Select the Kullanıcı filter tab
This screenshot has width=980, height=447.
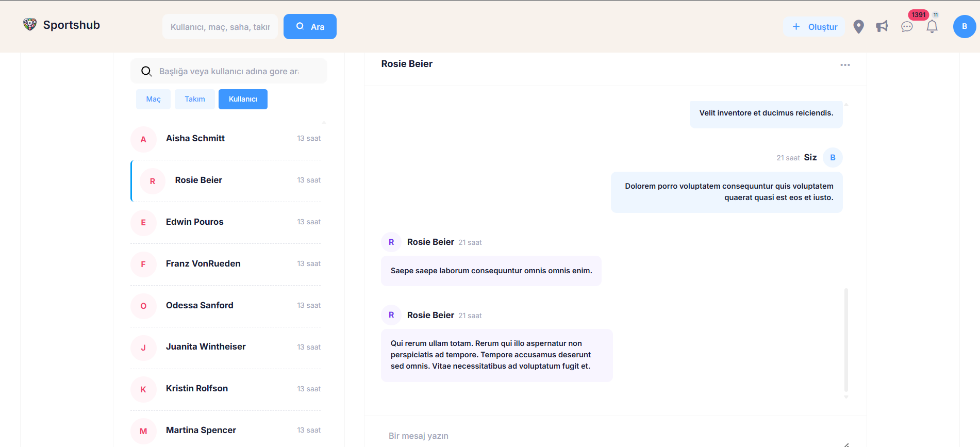coord(243,99)
